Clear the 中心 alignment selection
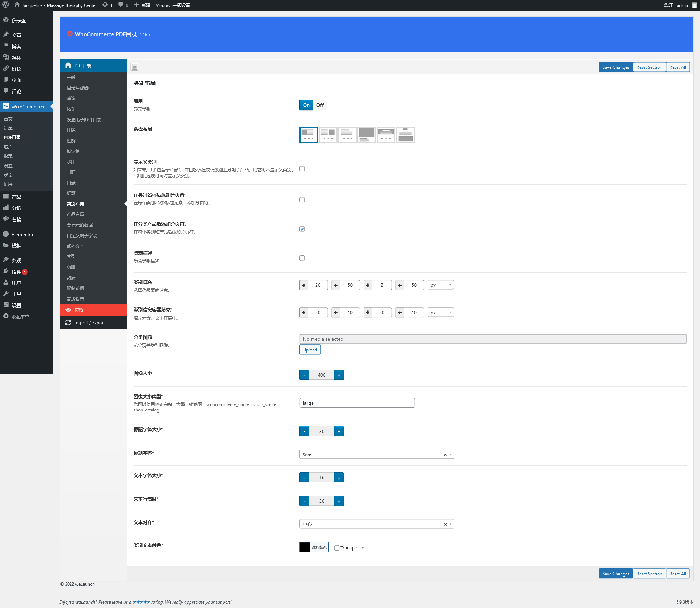Viewport: 700px width, 608px height. point(445,525)
